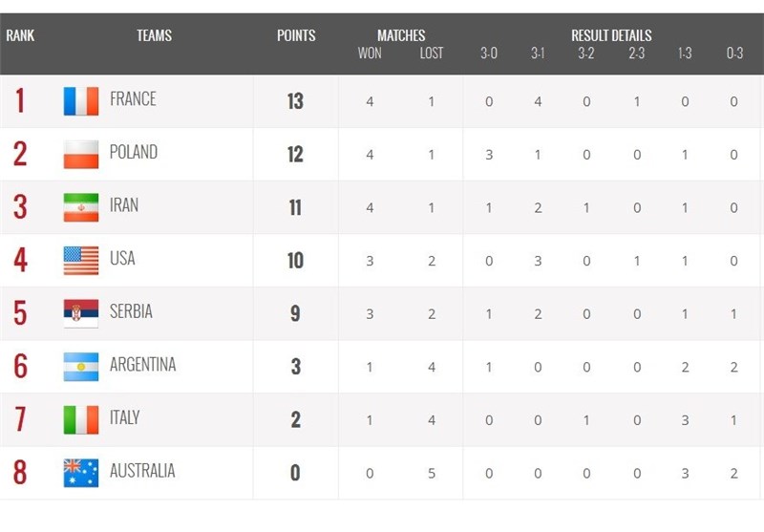Click the Iran flag icon
Image resolution: width=764 pixels, height=532 pixels.
coord(81,207)
